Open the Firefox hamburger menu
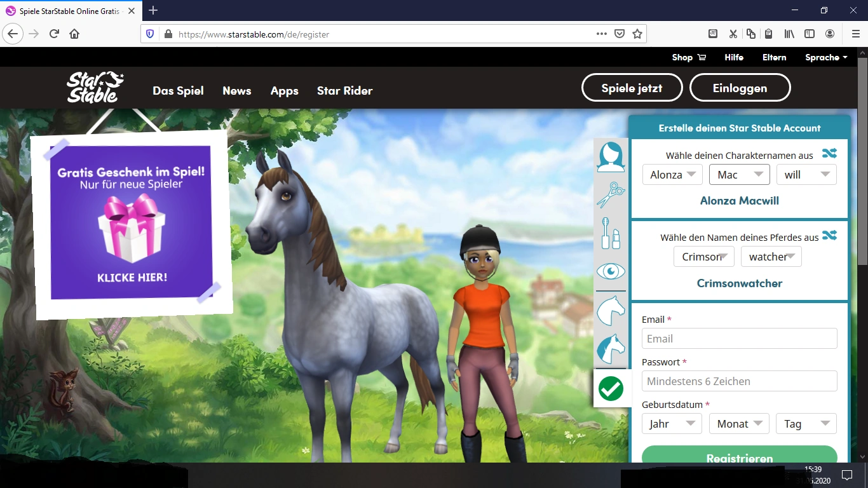Image resolution: width=868 pixels, height=488 pixels. (855, 34)
